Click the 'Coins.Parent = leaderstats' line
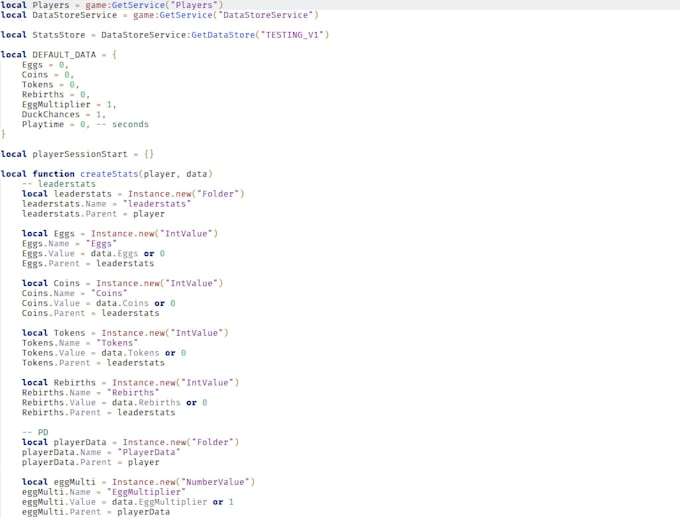The width and height of the screenshot is (680, 518). point(91,313)
